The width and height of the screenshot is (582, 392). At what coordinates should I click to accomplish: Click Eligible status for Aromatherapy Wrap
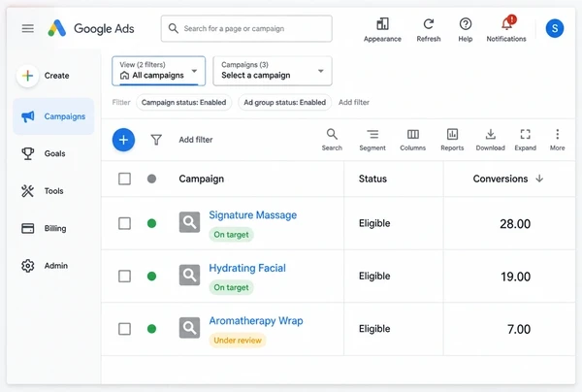click(374, 329)
